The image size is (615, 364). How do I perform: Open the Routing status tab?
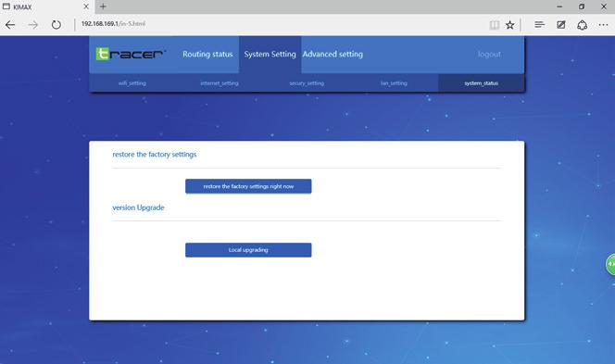pos(207,54)
